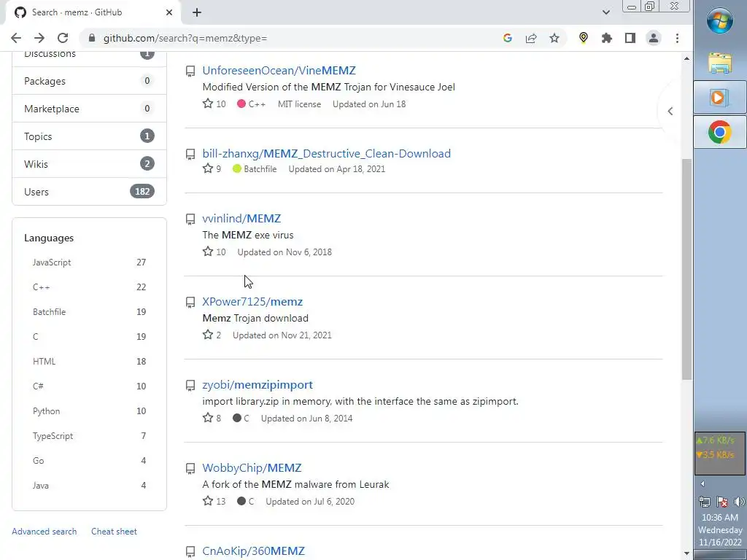Click the "Updated on Nov 6, 2018" text

[285, 252]
